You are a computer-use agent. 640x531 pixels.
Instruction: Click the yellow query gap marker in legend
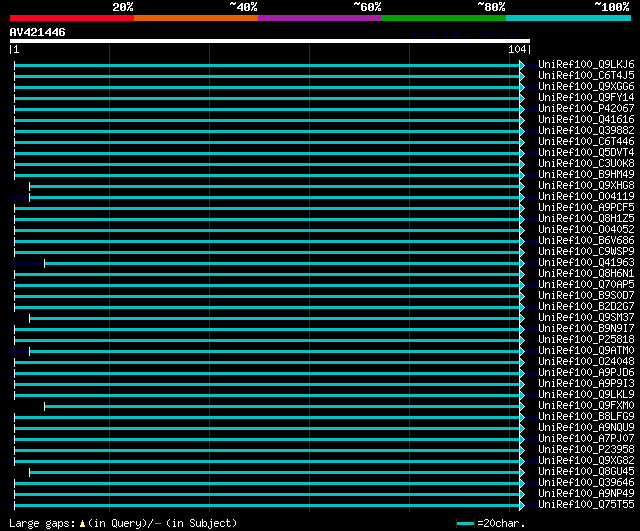tap(82, 524)
